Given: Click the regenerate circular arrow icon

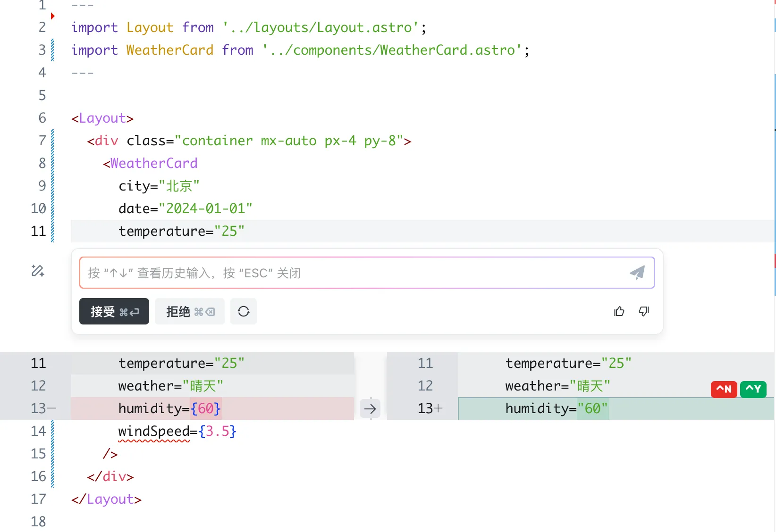Looking at the screenshot, I should tap(244, 311).
